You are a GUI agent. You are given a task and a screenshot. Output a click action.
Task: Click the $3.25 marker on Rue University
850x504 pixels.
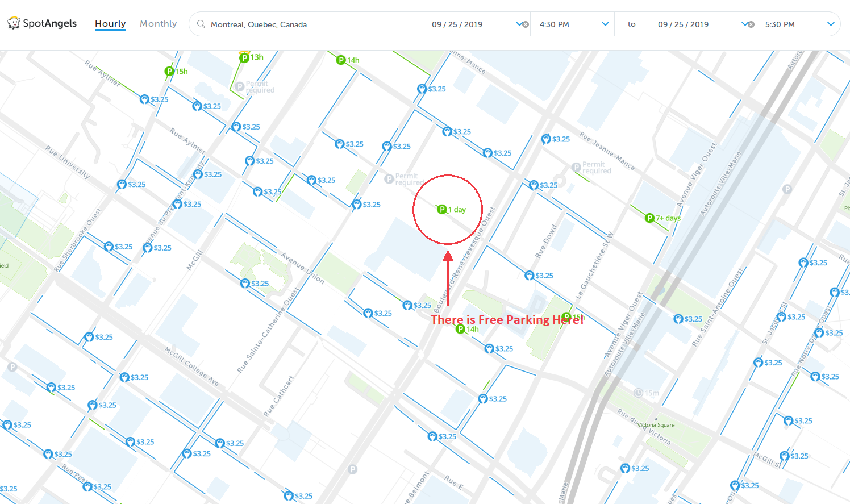click(x=122, y=185)
